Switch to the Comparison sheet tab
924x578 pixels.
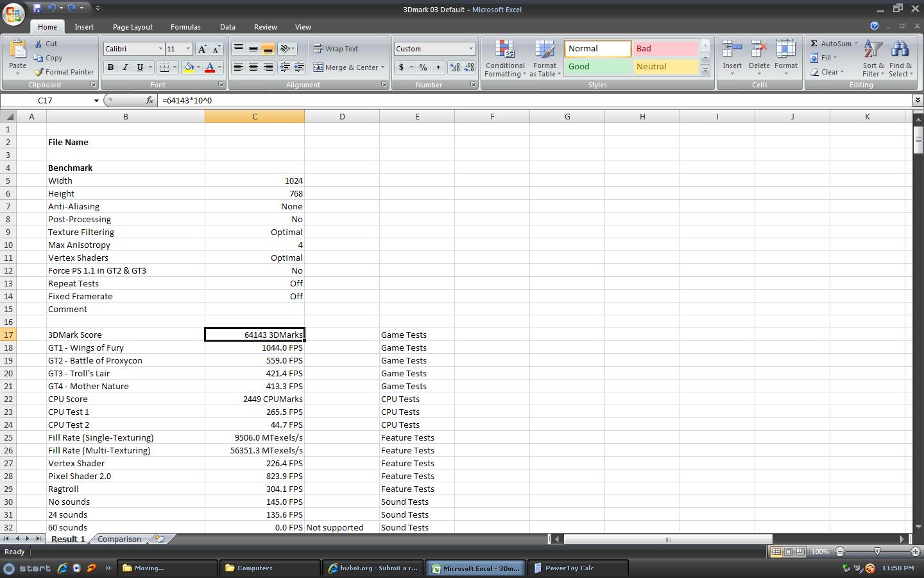119,539
